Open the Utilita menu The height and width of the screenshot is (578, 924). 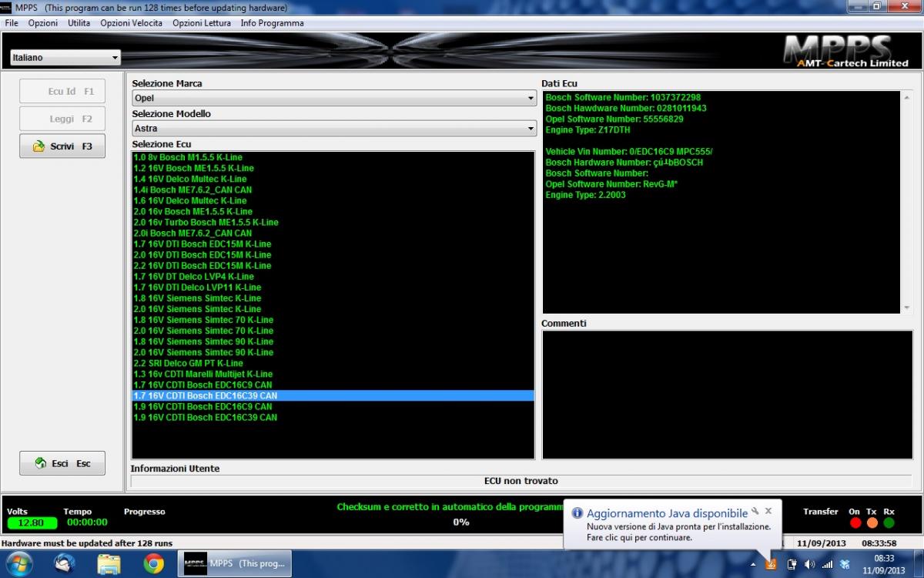pos(79,23)
